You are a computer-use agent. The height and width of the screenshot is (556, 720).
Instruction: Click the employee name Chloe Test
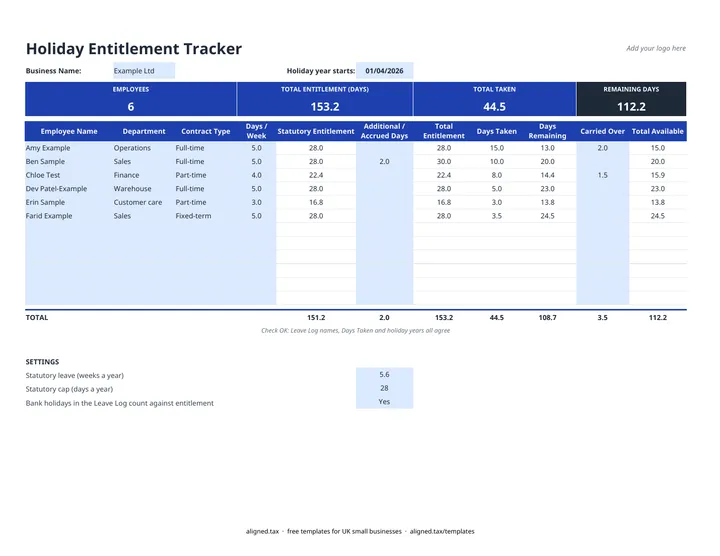tap(43, 175)
